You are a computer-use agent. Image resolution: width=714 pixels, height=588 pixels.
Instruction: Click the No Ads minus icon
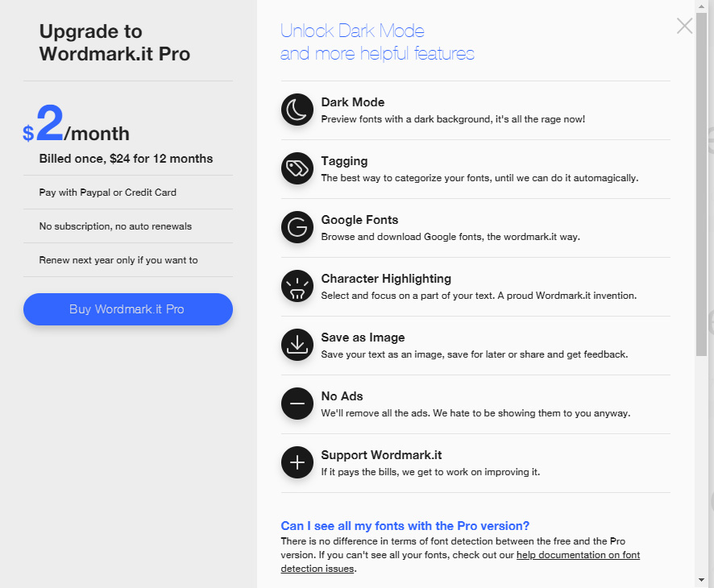(297, 404)
